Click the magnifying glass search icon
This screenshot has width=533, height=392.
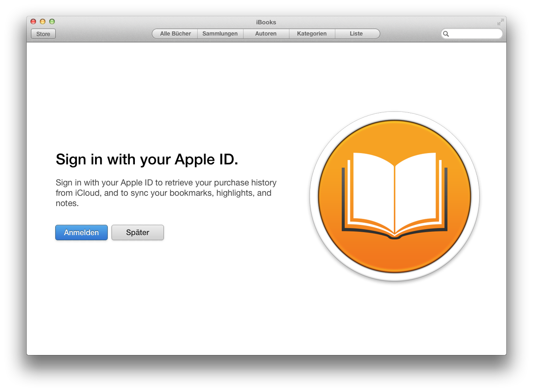pyautogui.click(x=446, y=34)
